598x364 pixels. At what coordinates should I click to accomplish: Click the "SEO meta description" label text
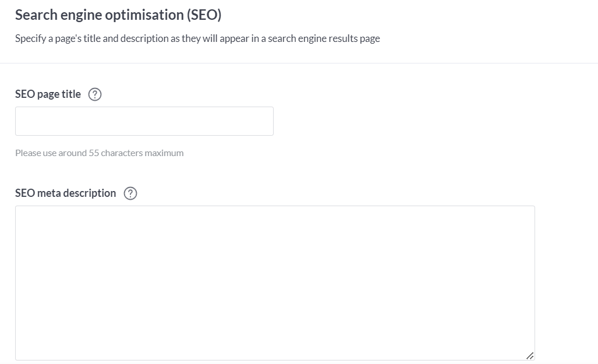pos(65,193)
